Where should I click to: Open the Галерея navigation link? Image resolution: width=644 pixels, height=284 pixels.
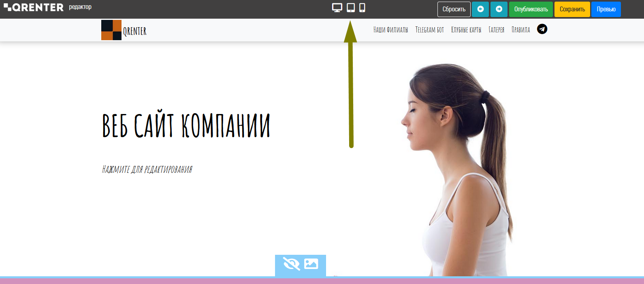click(496, 30)
